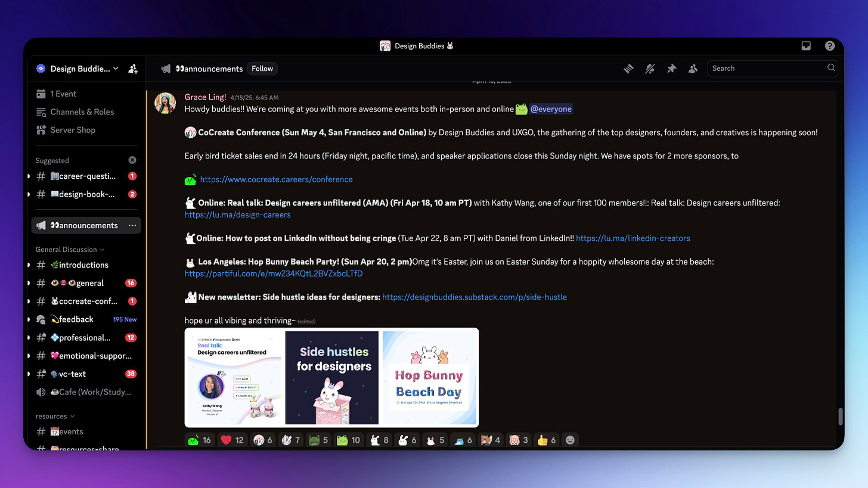868x488 pixels.
Task: Expand the Design Buddies server dropdown
Action: pos(77,69)
